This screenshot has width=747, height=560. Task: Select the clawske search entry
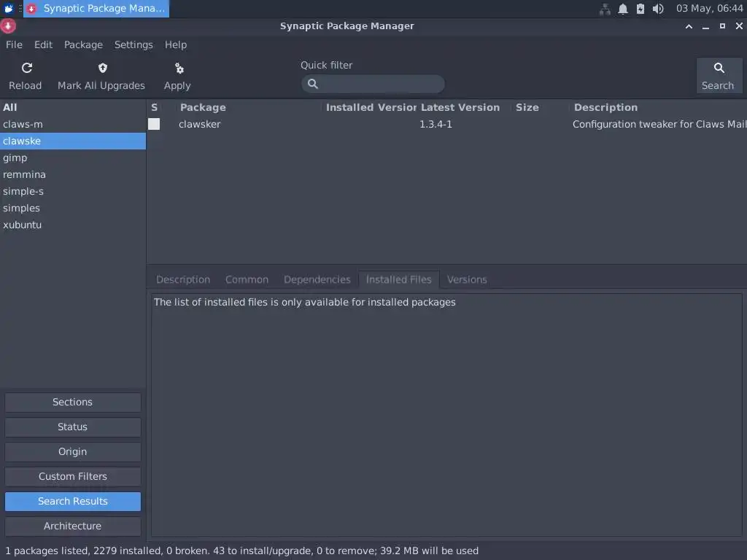(73, 141)
